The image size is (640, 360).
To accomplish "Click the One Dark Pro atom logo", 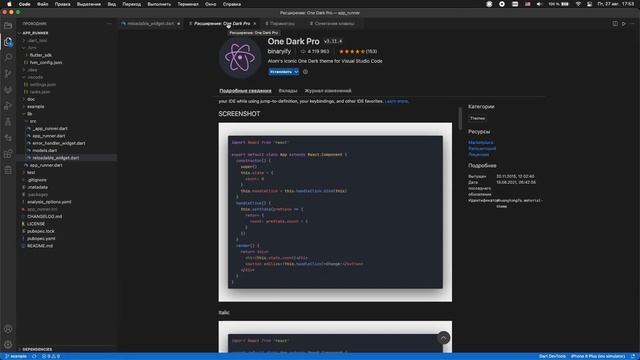I will pyautogui.click(x=240, y=58).
